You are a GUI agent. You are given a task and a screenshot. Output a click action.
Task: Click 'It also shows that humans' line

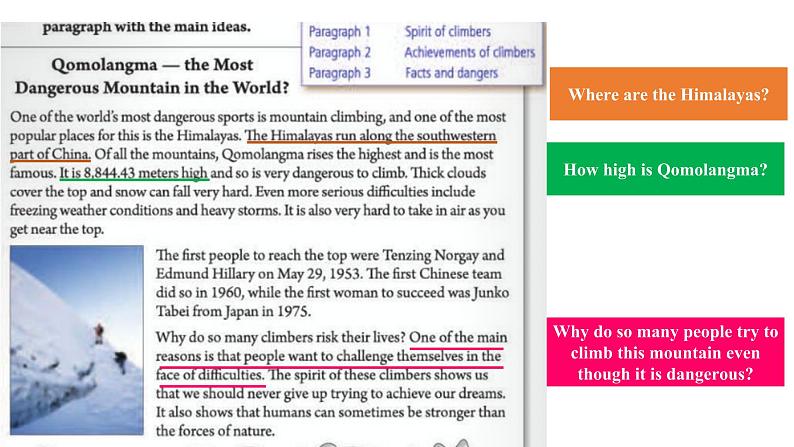pyautogui.click(x=330, y=413)
